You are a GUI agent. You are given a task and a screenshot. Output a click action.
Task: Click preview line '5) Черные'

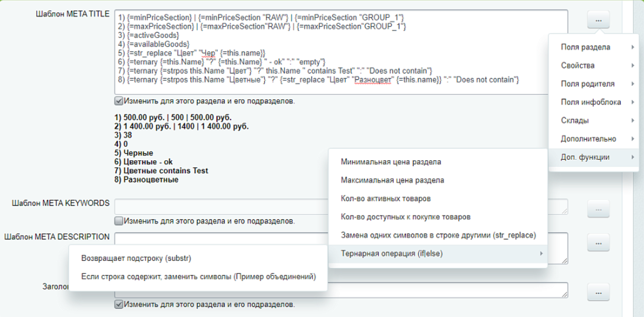(x=134, y=153)
